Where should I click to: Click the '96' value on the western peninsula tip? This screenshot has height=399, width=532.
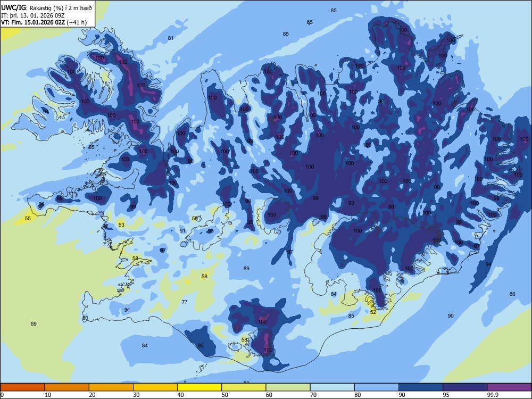click(x=41, y=204)
